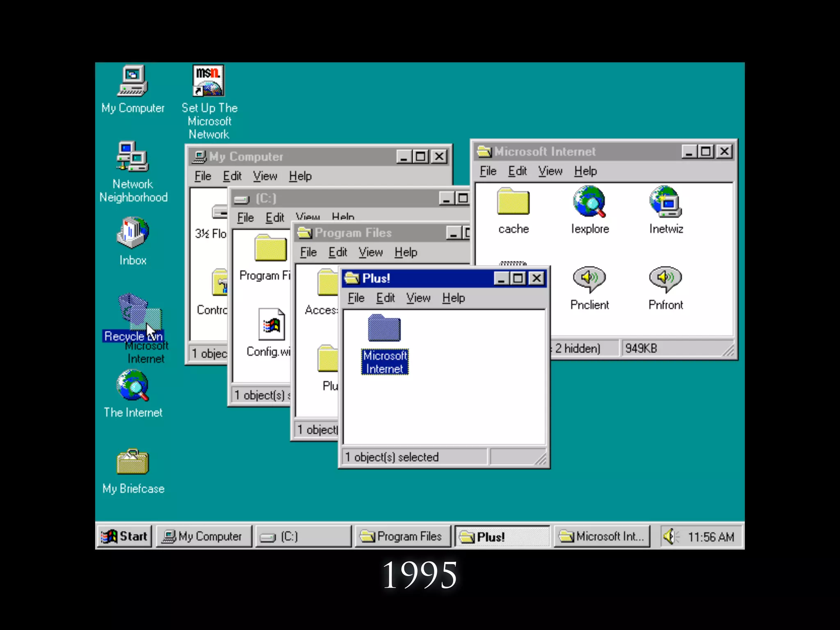The height and width of the screenshot is (630, 840).
Task: Select the Inbox desktop icon
Action: tap(133, 241)
